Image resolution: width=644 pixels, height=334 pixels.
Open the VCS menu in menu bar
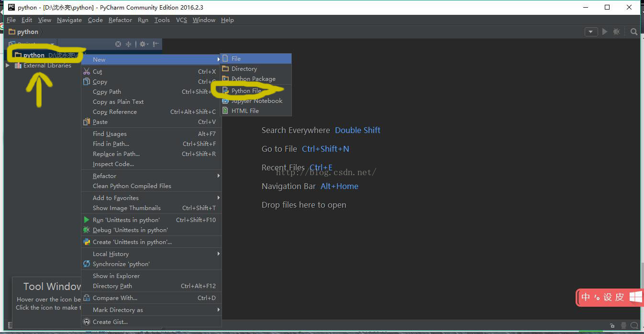tap(181, 20)
